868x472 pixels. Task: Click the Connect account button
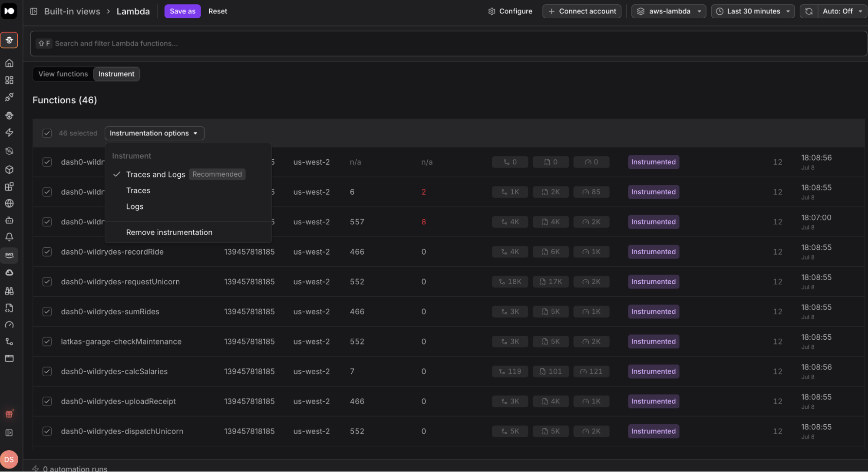582,11
